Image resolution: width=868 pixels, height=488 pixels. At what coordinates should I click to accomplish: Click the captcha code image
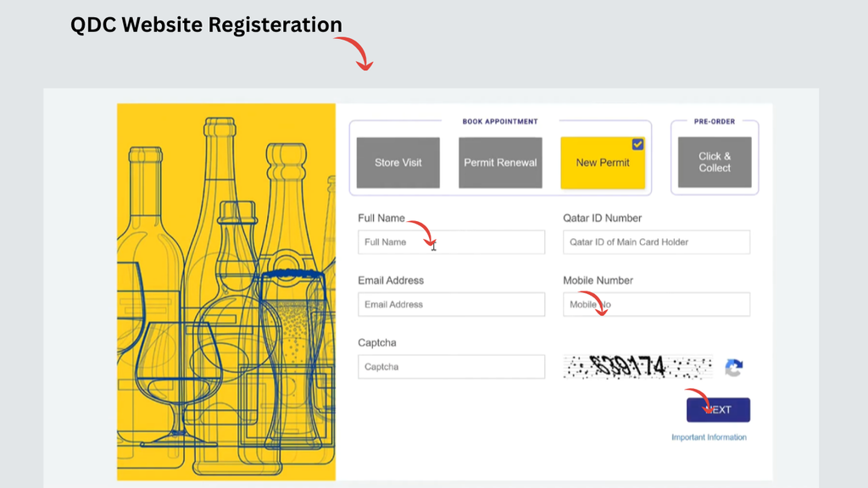637,367
